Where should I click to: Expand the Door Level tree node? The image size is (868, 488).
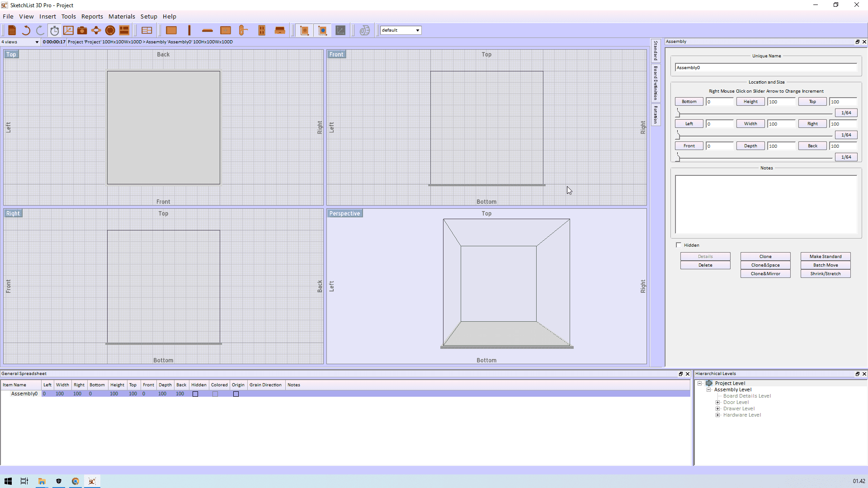click(718, 402)
